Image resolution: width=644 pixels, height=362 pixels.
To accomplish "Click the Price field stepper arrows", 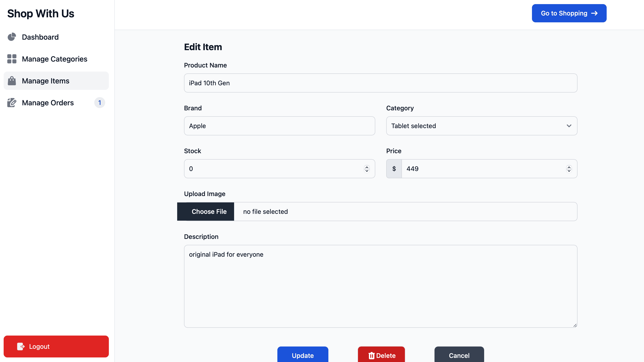I will 569,169.
